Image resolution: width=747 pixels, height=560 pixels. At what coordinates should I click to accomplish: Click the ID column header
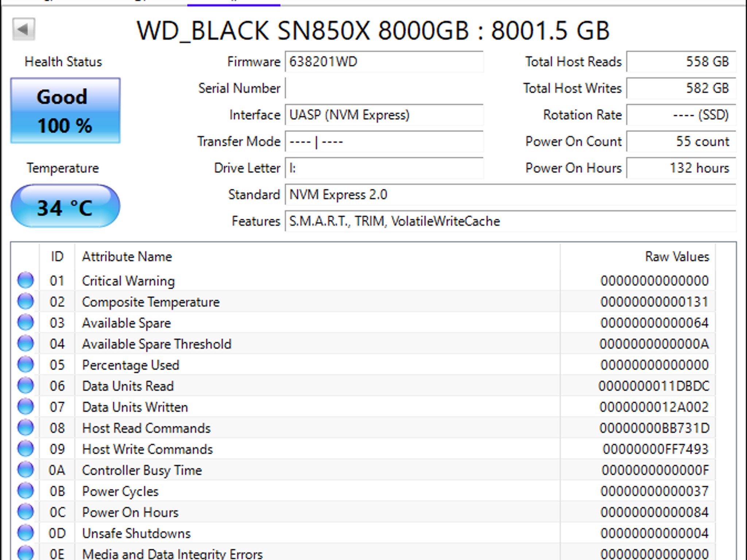57,257
